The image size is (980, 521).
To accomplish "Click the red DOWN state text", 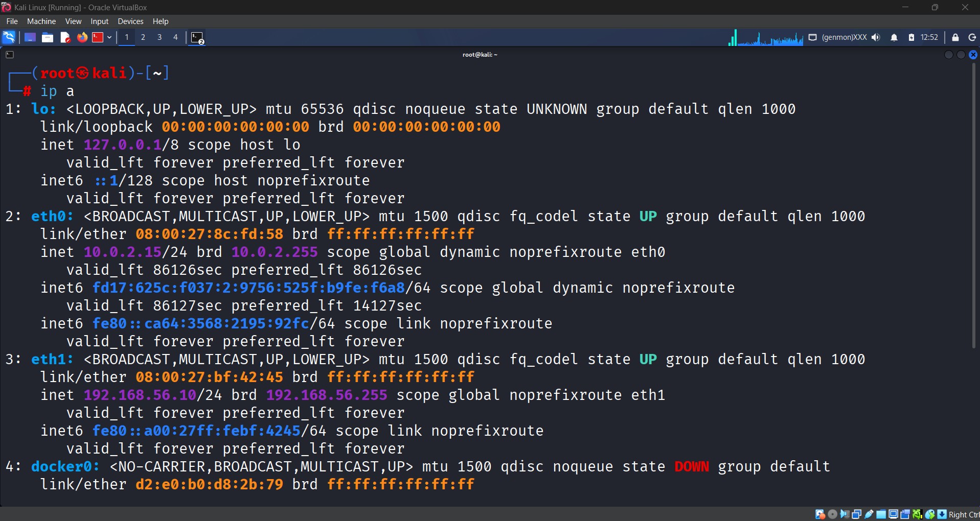I will tap(692, 466).
